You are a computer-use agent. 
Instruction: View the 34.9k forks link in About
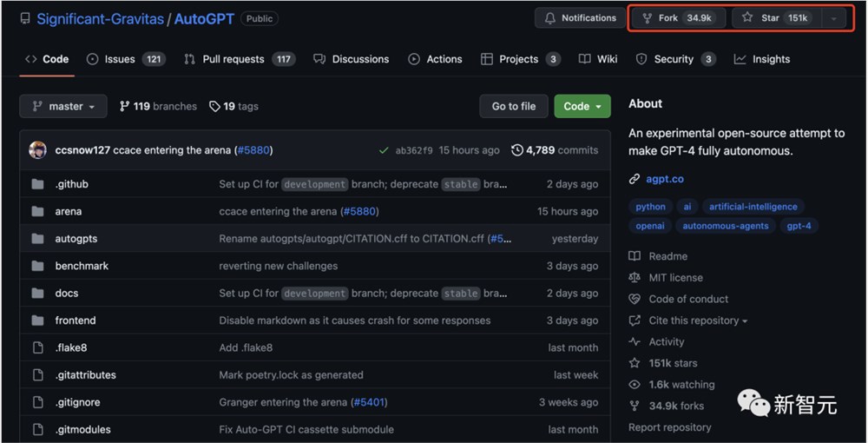tap(667, 406)
